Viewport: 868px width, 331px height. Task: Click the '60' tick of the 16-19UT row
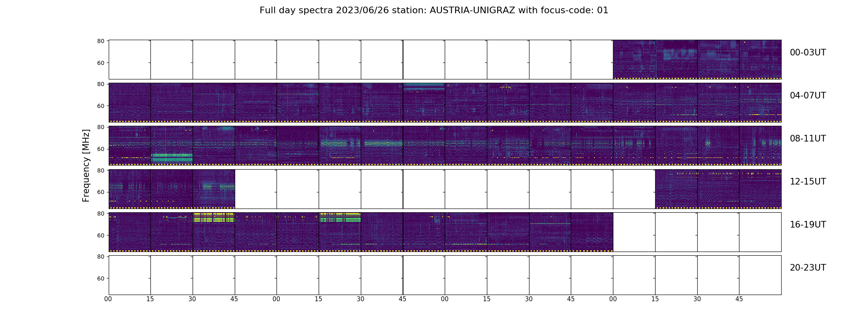100,235
